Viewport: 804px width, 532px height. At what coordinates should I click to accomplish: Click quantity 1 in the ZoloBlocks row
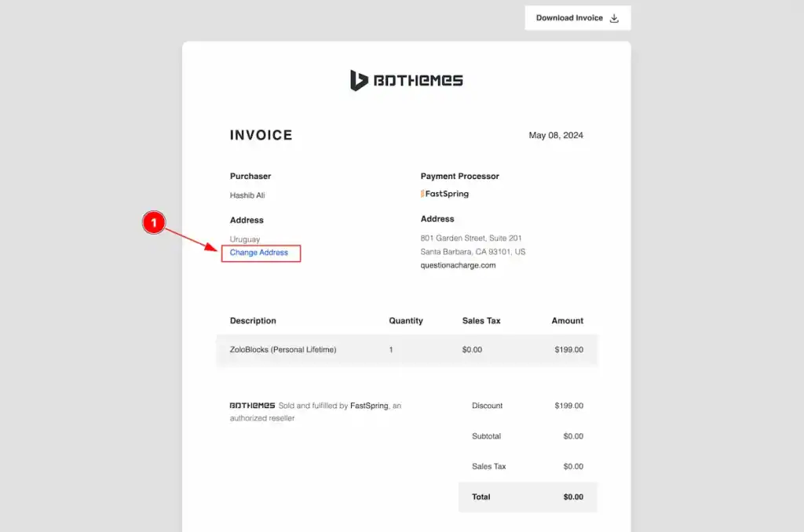click(391, 349)
